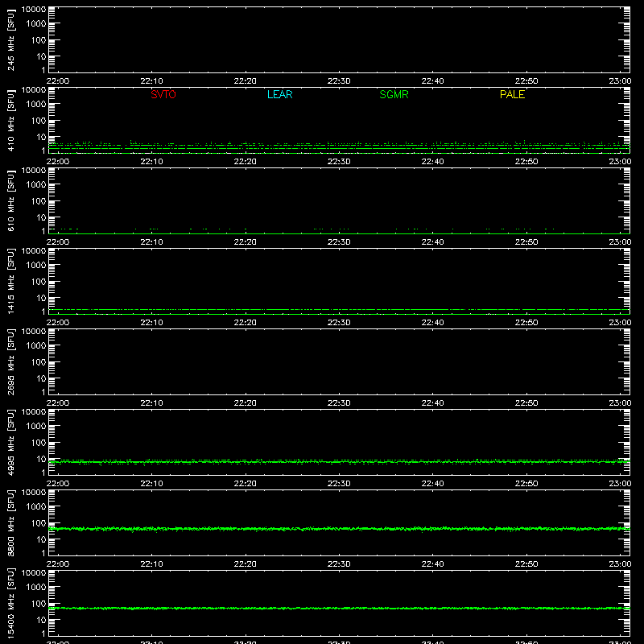Click the 22:10 label under the 610 MHz panel

click(151, 242)
